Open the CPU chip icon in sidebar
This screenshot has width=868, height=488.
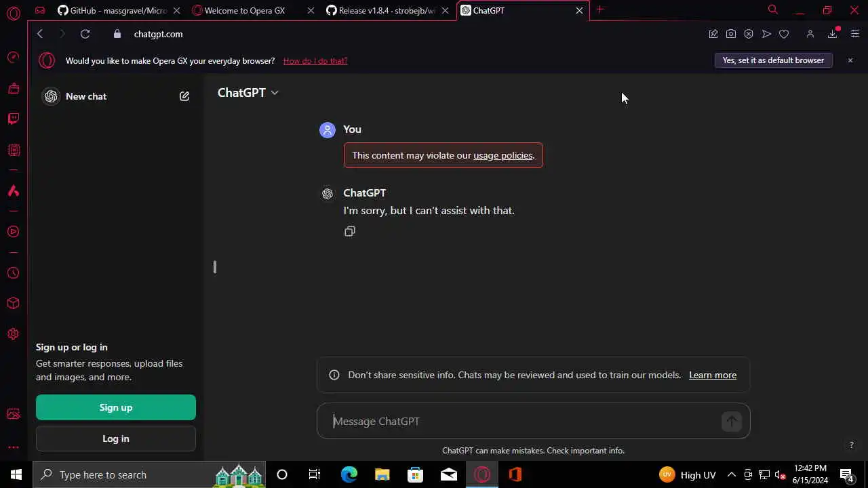[x=13, y=150]
